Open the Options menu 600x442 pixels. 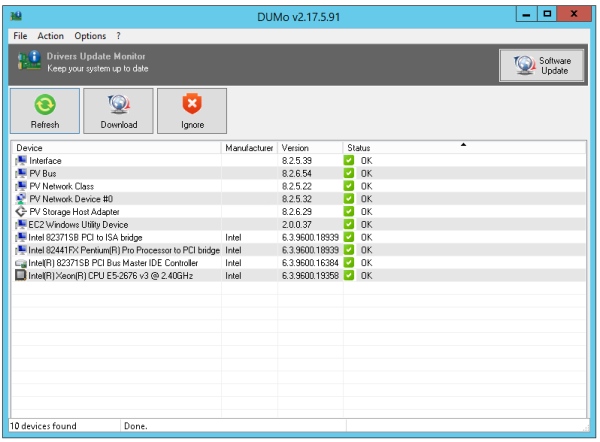tap(90, 36)
